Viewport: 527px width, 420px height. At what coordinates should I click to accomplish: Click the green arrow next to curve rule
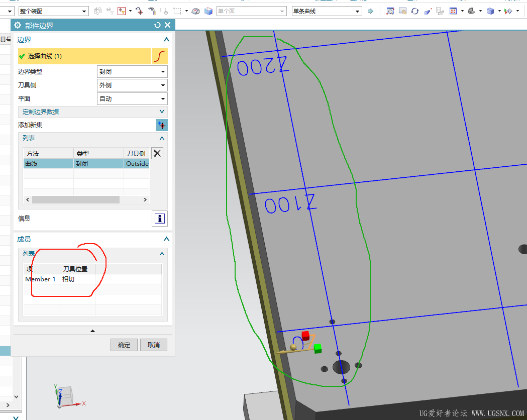coord(370,11)
